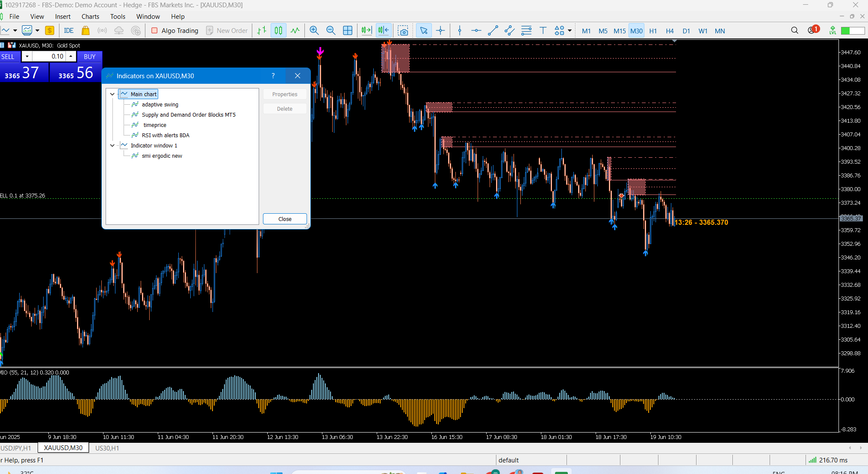Screen dimensions: 868x474
Task: Take a chart screenshot with camera icon
Action: coord(403,30)
